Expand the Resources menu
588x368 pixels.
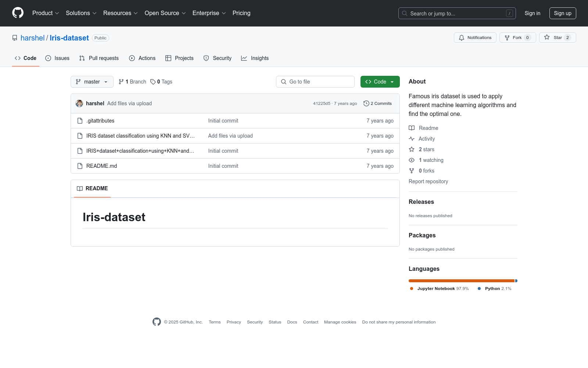[121, 13]
